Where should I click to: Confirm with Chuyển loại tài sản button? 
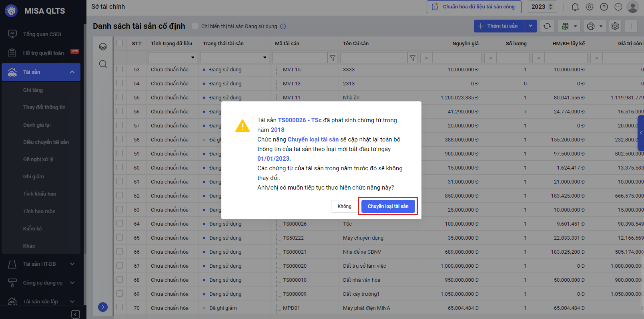(x=388, y=206)
